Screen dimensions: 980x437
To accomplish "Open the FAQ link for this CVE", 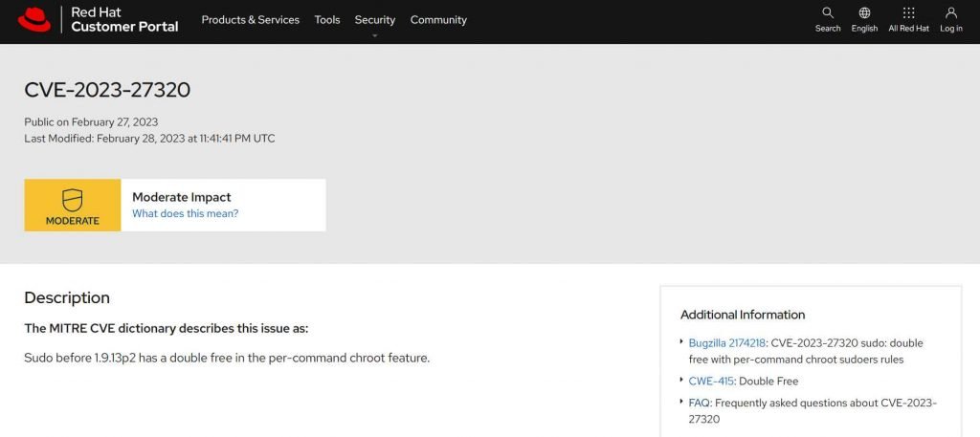I will 699,403.
